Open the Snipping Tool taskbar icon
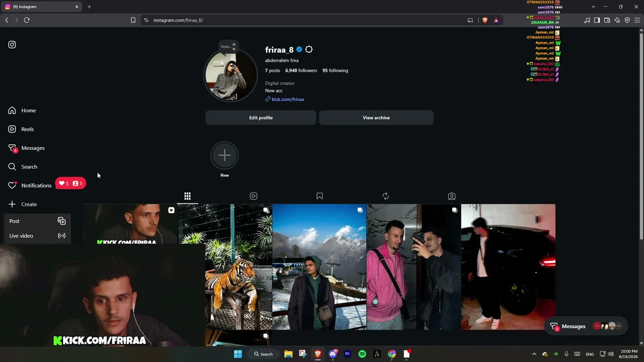Viewport: 644px width, 362px height. pyautogui.click(x=302, y=354)
